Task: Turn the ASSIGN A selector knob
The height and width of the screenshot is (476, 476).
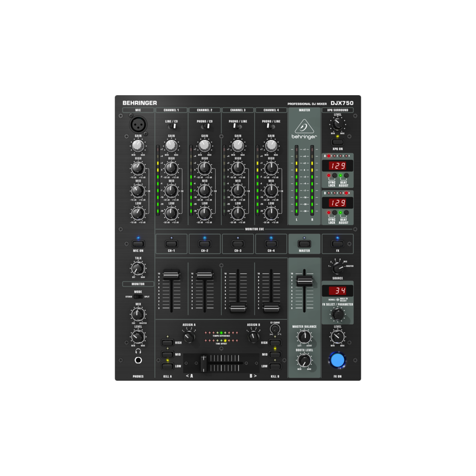Action: pos(189,337)
